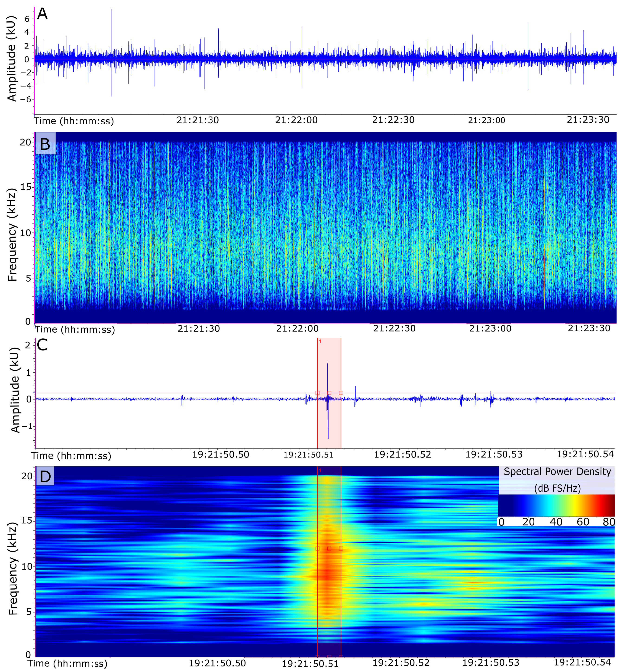Click the 21:21:30 time tick in panel B
The image size is (623, 672).
[199, 328]
